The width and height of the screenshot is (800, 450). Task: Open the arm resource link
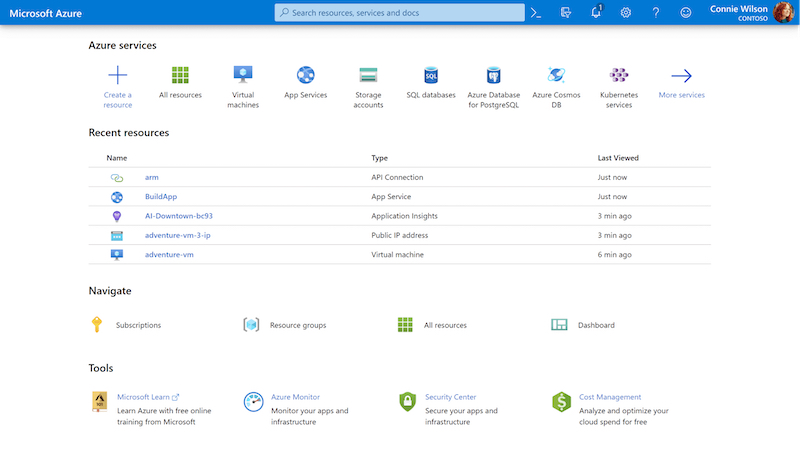click(152, 178)
